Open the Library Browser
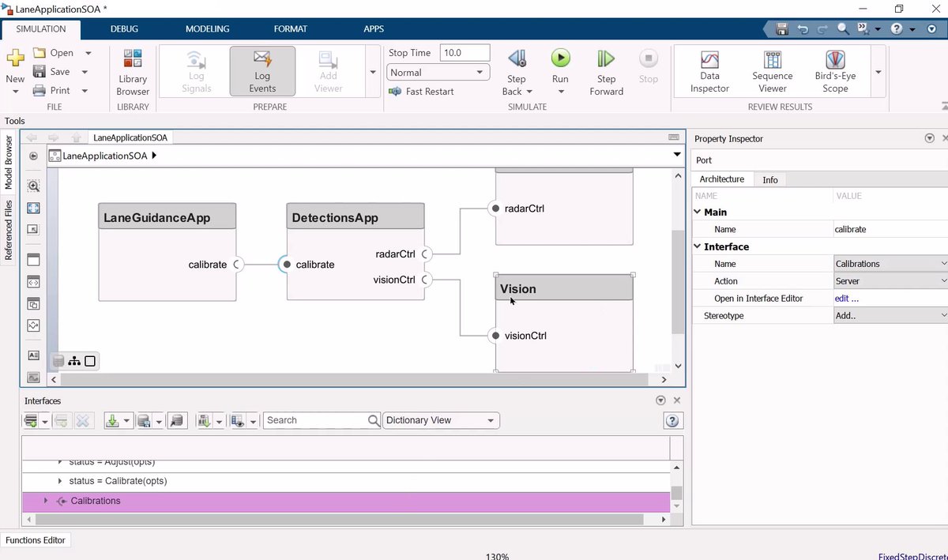 (x=133, y=71)
